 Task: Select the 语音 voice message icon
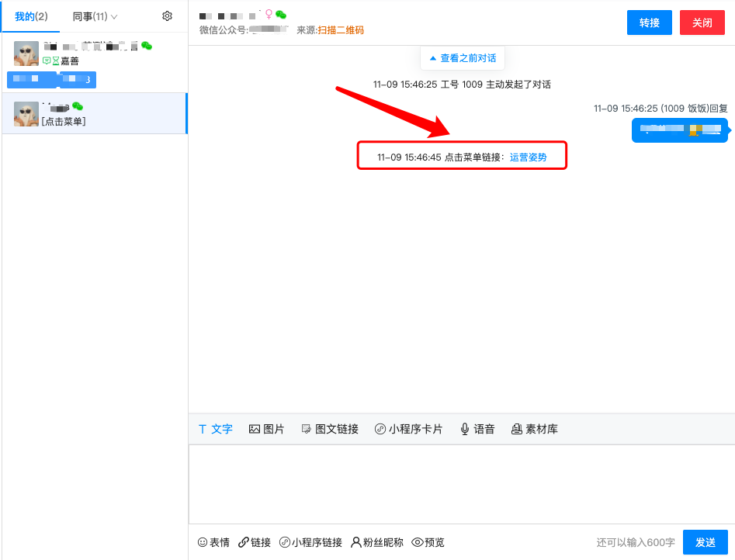477,428
